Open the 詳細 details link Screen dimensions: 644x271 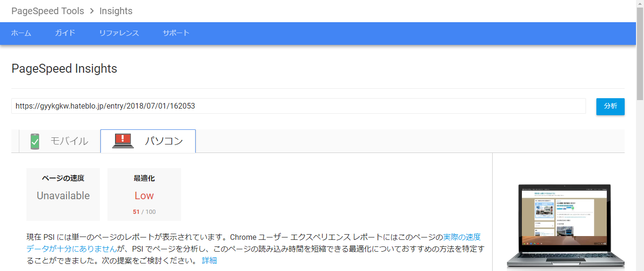pos(209,261)
